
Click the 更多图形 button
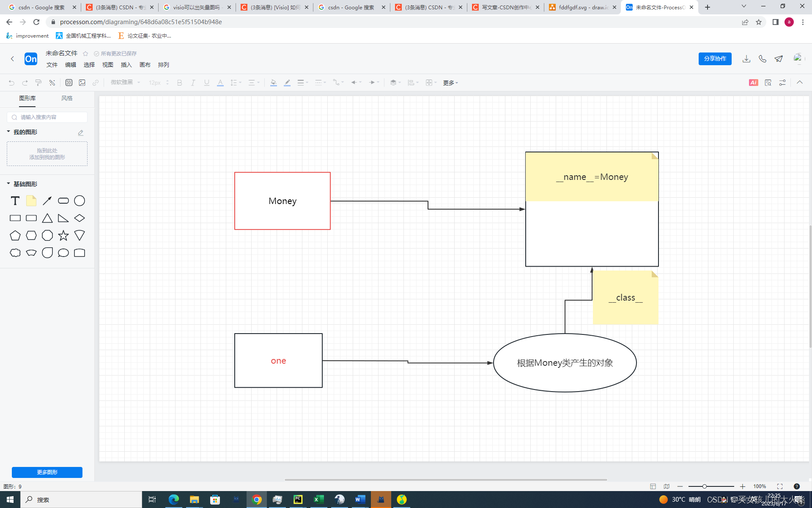coord(47,472)
